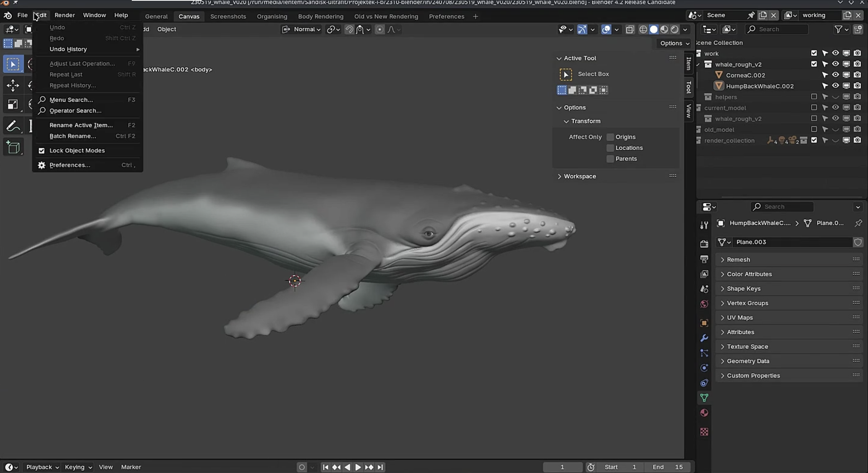Open the Output properties tab icon
868x473 pixels.
coord(704,259)
